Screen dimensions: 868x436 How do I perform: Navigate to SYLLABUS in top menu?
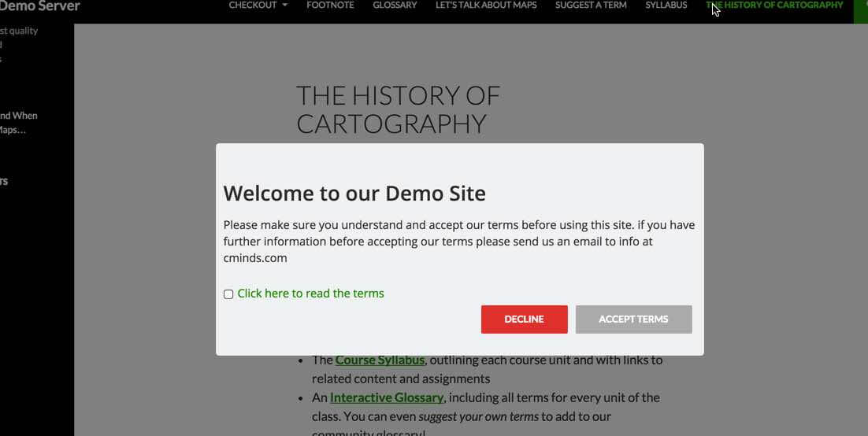tap(666, 6)
